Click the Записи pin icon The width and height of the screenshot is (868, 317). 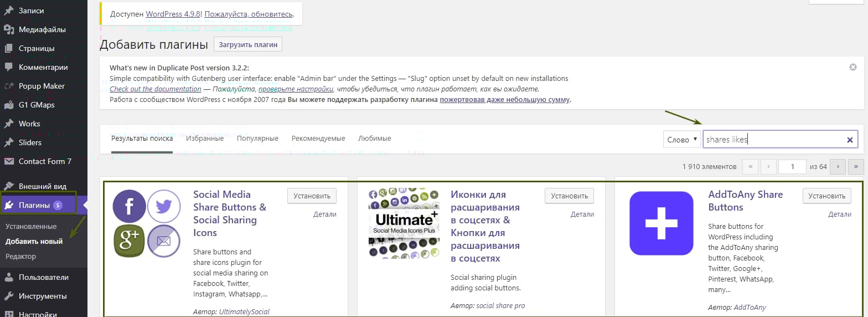[x=9, y=11]
